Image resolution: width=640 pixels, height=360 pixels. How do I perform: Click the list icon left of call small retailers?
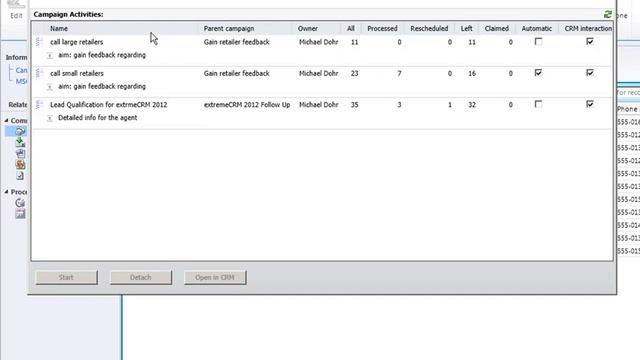(x=39, y=73)
